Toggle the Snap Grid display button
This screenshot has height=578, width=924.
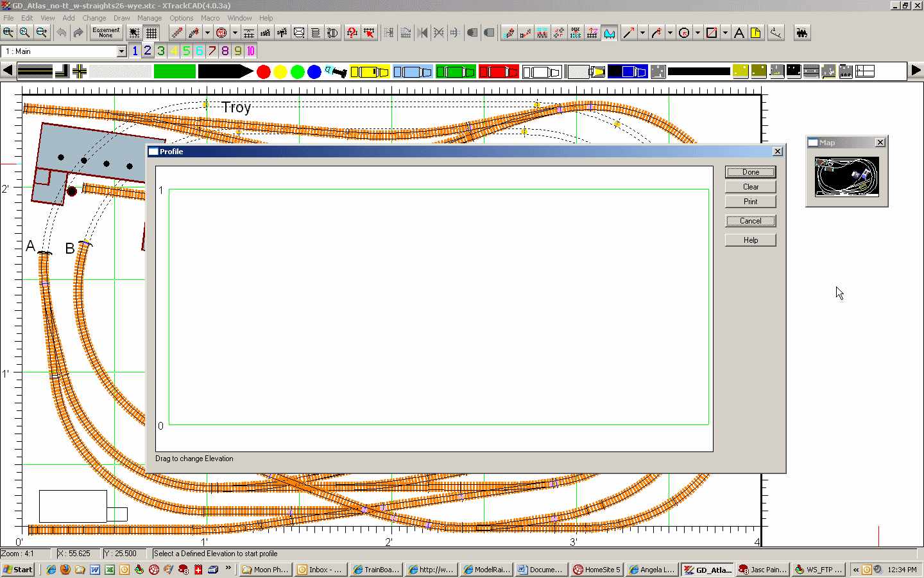point(151,33)
